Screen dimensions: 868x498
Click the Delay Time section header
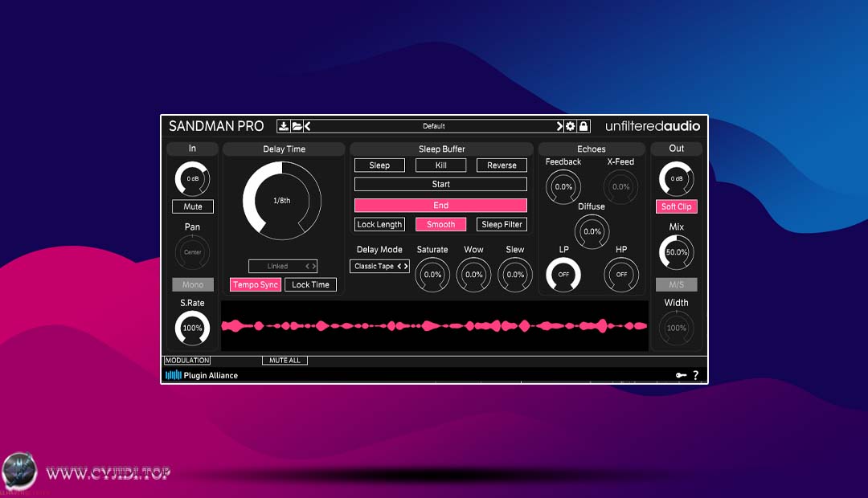[284, 149]
